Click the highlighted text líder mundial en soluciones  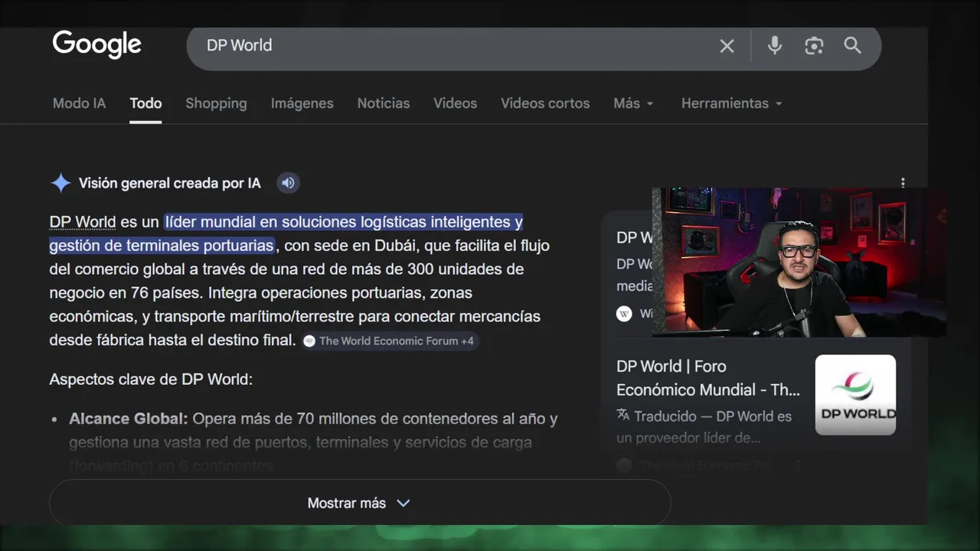286,233
